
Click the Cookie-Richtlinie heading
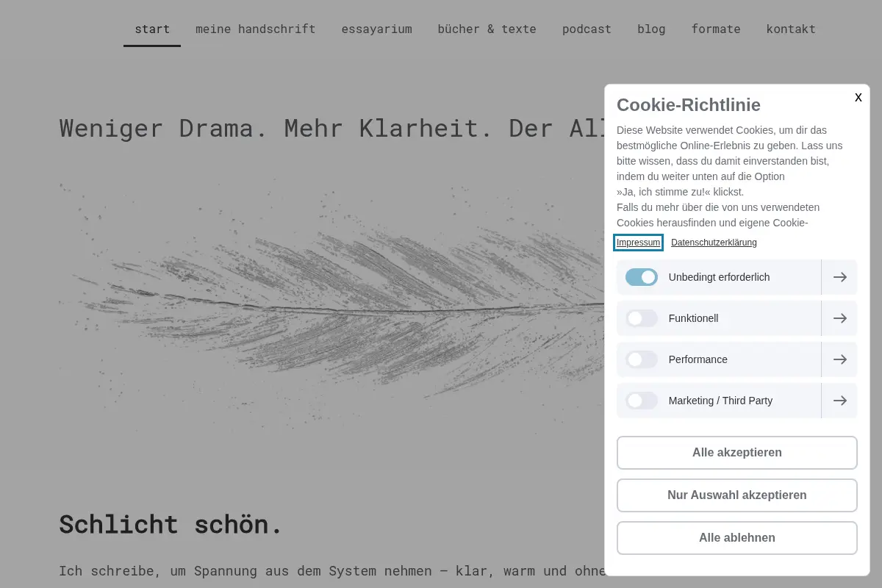[689, 104]
